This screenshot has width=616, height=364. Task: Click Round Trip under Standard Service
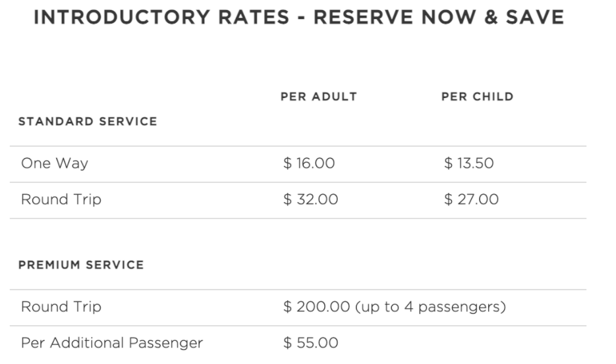coord(61,199)
